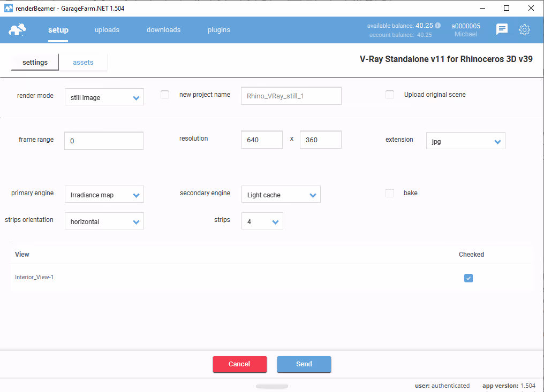The height and width of the screenshot is (392, 544).
Task: Open the strips count dropdown
Action: (x=262, y=221)
